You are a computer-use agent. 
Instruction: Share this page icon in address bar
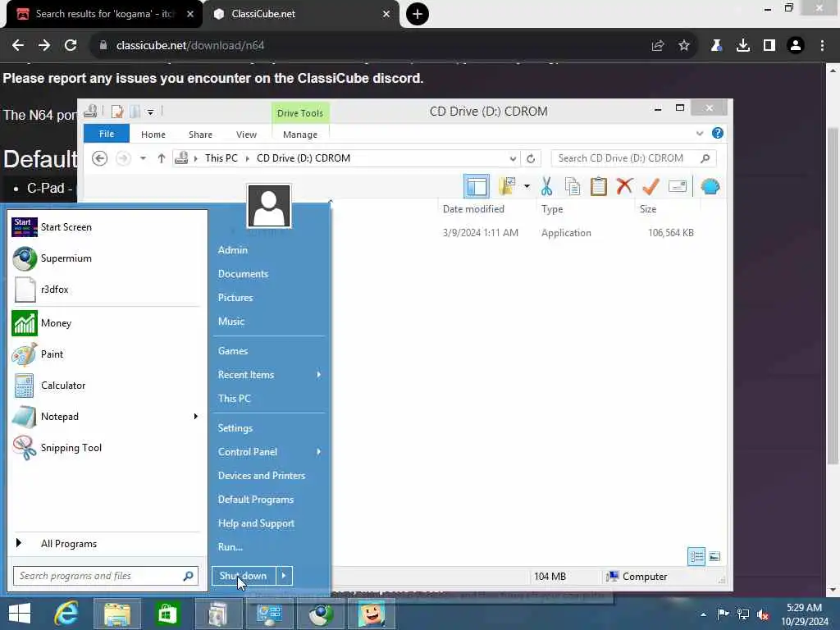(x=658, y=46)
